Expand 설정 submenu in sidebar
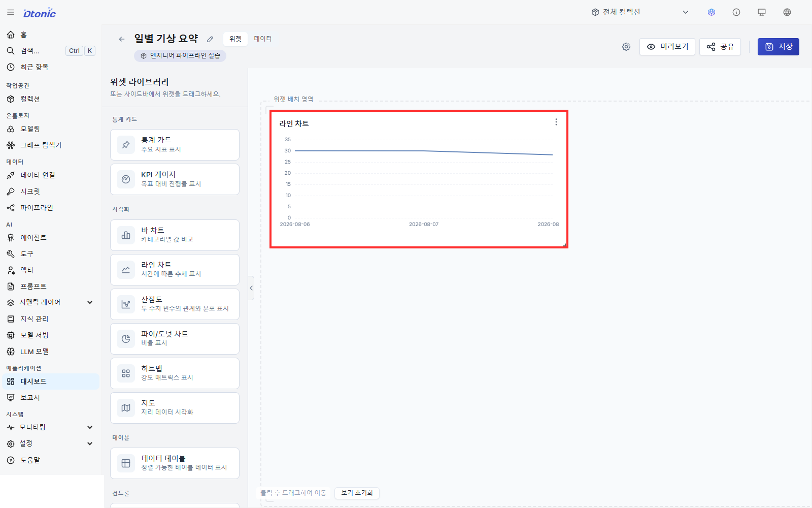Image resolution: width=812 pixels, height=508 pixels. click(x=51, y=443)
